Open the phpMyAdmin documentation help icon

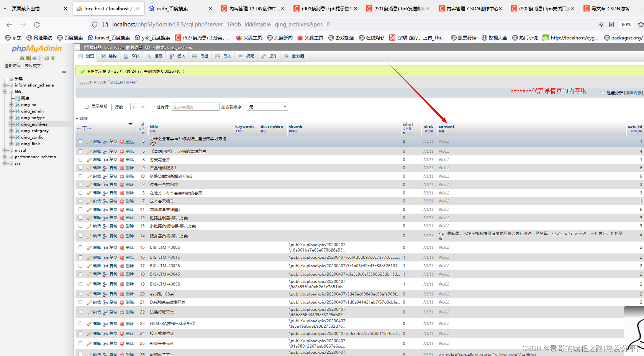click(34, 58)
